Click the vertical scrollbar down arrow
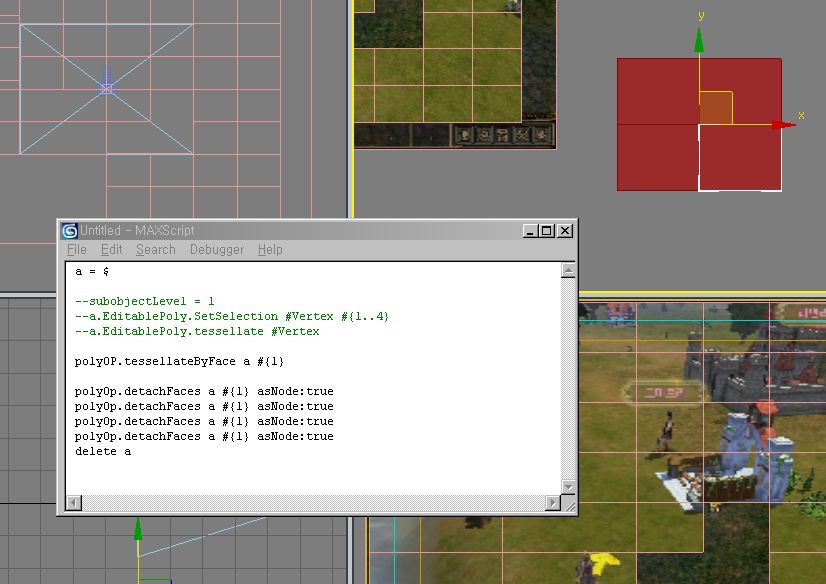Screen dimensions: 826x584 tap(568, 487)
